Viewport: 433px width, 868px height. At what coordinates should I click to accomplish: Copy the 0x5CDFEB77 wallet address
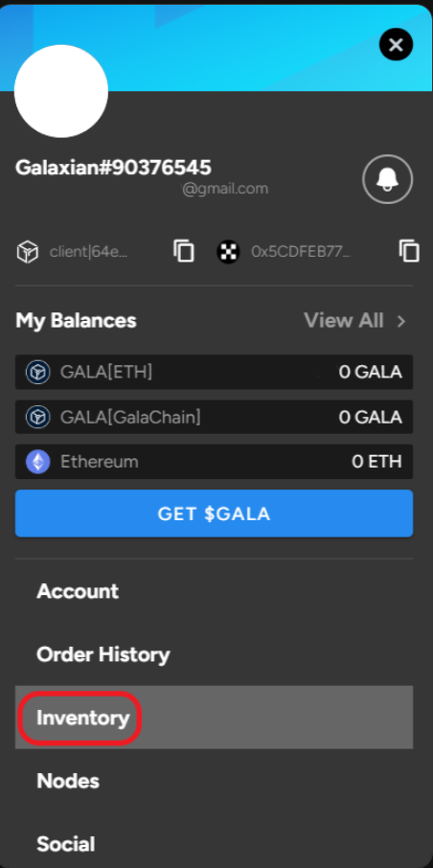click(409, 251)
